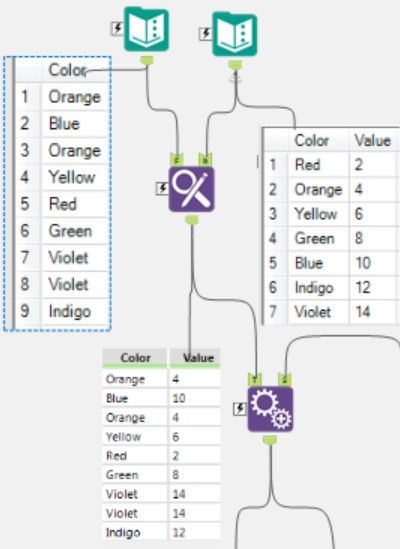Click Find Replace F input anchor
Screen dimensions: 400x549
177,160
